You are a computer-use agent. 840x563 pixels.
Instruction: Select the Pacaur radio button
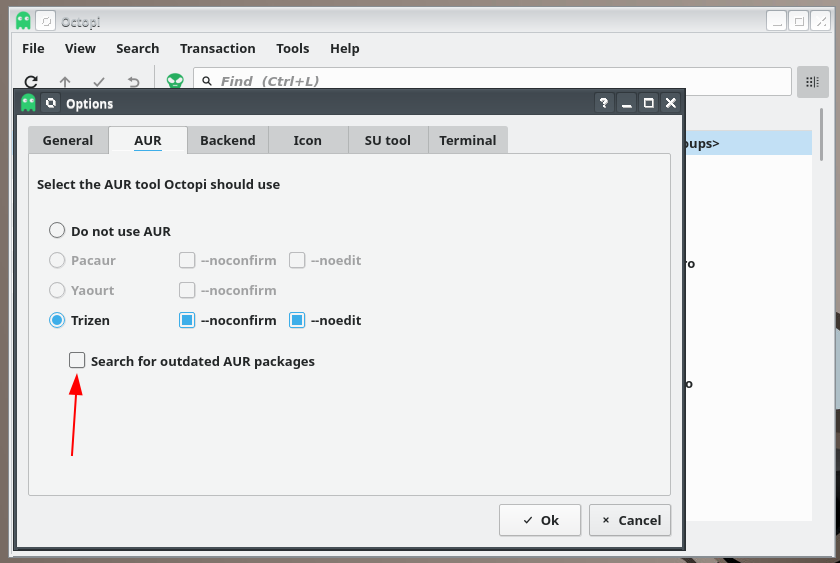(x=57, y=260)
